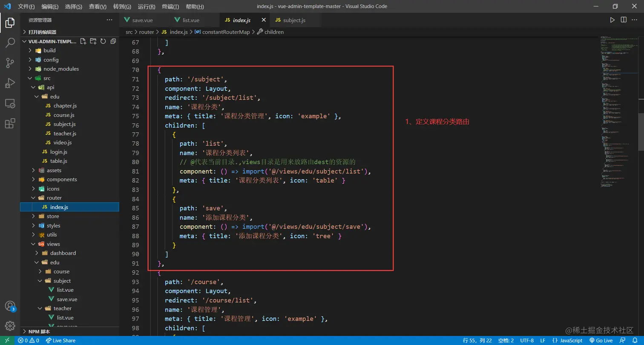Open editor more actions ellipsis

pyautogui.click(x=635, y=20)
